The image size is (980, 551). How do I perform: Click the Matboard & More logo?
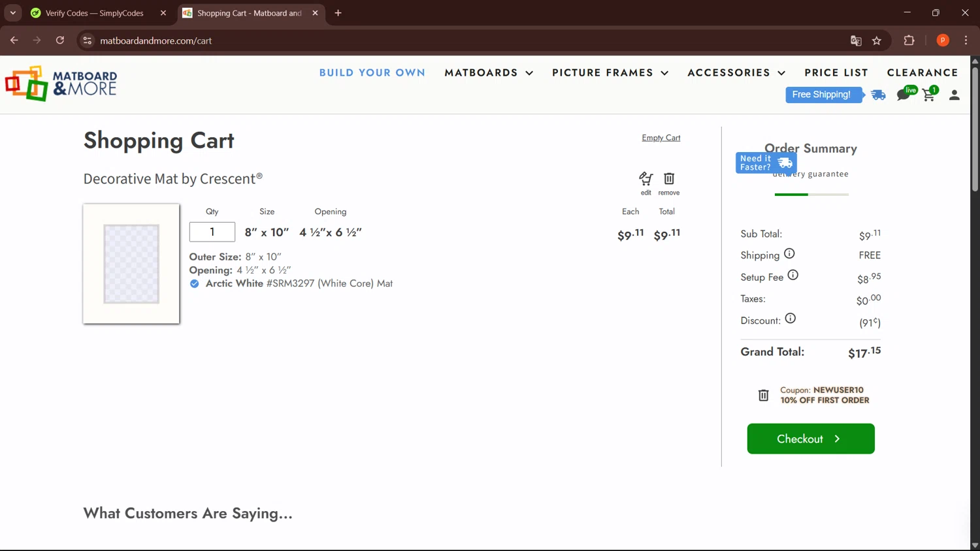point(61,84)
